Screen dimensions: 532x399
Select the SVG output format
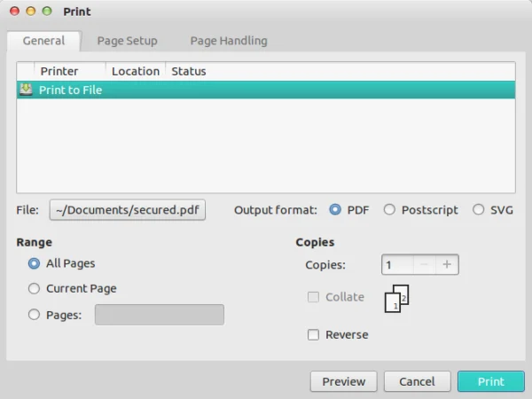click(479, 209)
